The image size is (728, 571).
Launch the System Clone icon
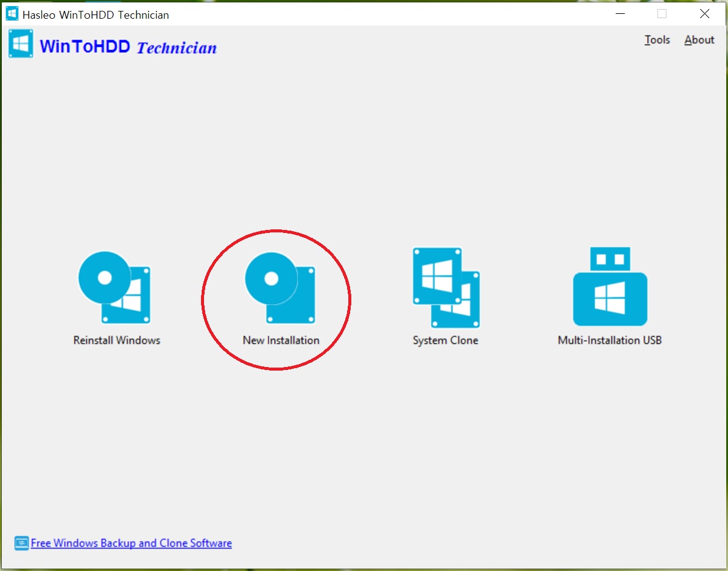[446, 287]
